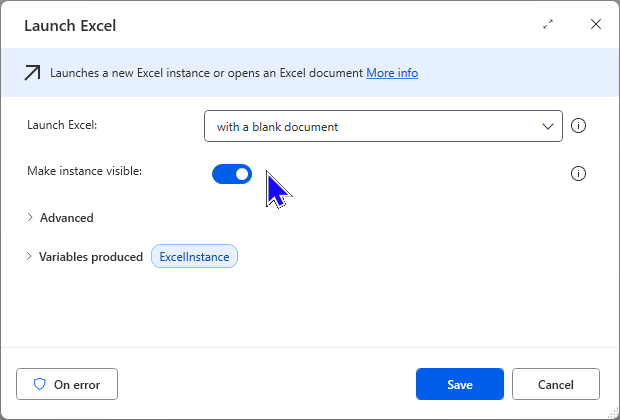Click the diagonal arrow action icon in banner
The image size is (620, 420).
click(32, 73)
